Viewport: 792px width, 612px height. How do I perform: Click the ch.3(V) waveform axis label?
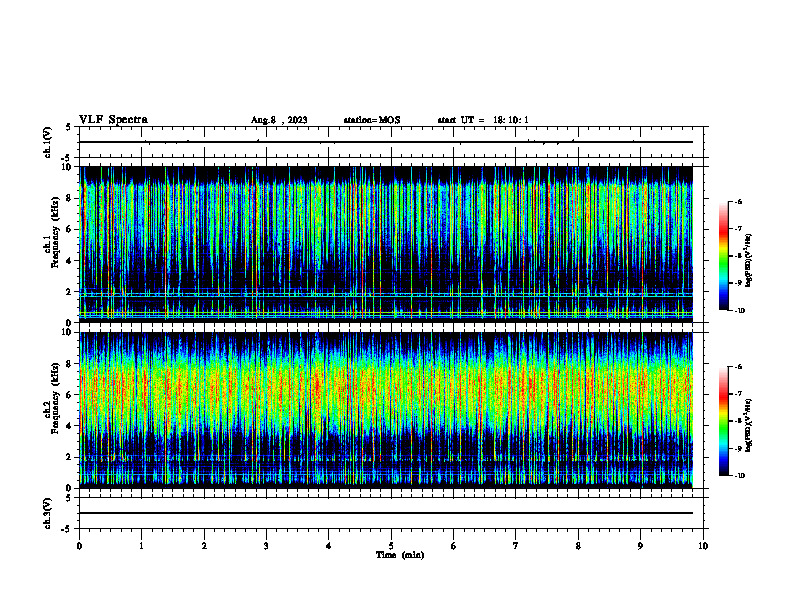pyautogui.click(x=48, y=513)
